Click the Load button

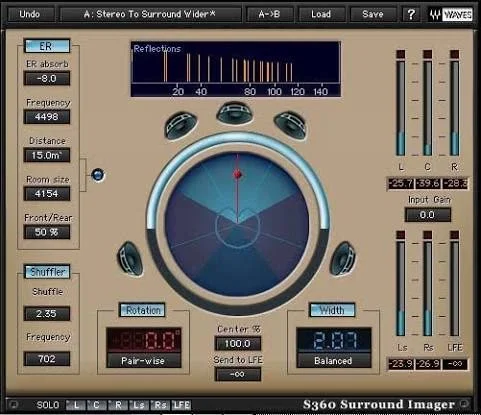[321, 14]
